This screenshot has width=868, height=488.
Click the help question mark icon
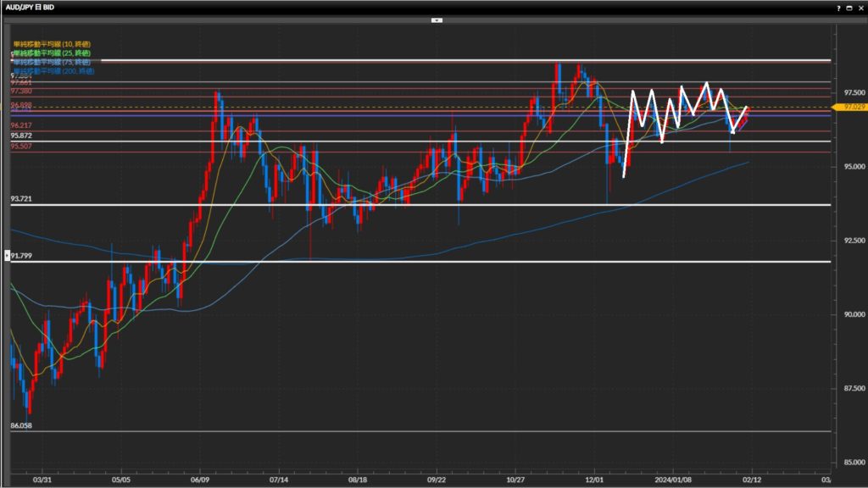[837, 7]
